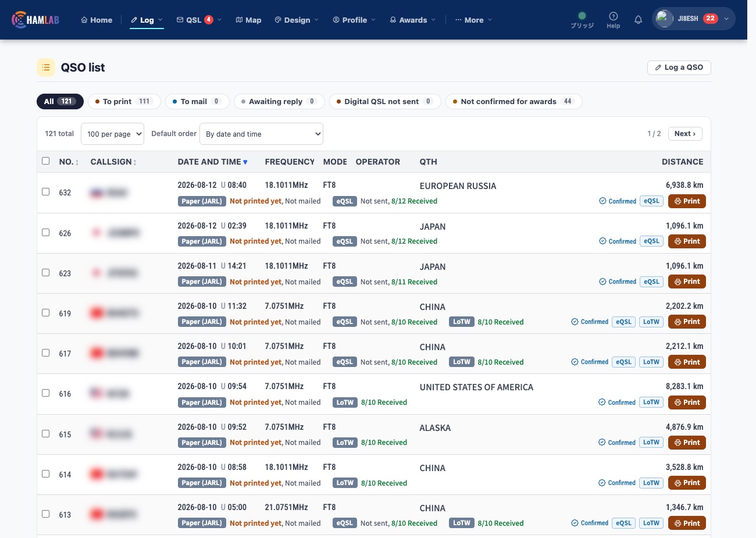Check the box for QSO 632
This screenshot has height=538, width=756.
(x=46, y=192)
